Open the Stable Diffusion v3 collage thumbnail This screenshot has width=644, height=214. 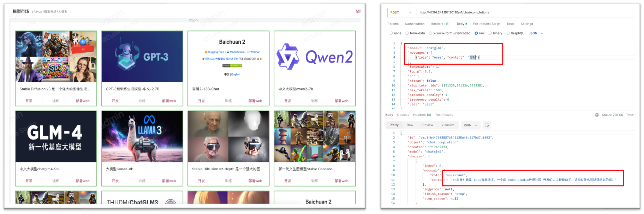(56, 57)
